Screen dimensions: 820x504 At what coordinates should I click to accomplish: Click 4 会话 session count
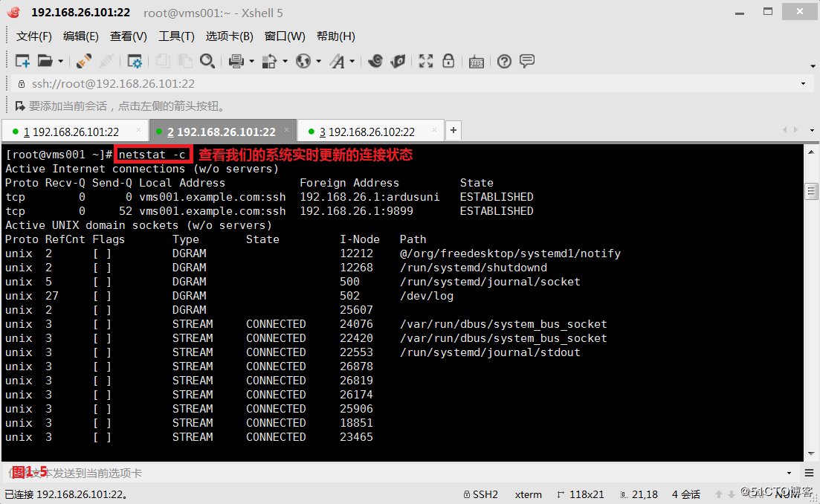point(686,494)
